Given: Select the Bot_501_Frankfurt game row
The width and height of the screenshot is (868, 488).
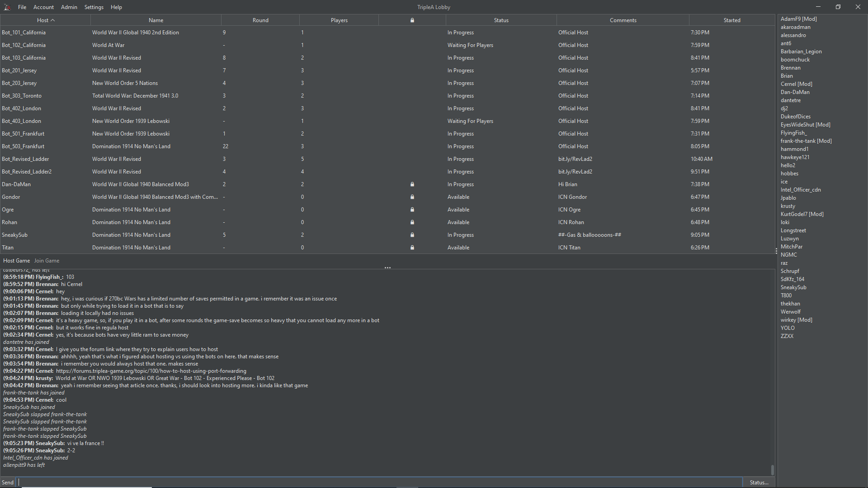Looking at the screenshot, I should (387, 134).
